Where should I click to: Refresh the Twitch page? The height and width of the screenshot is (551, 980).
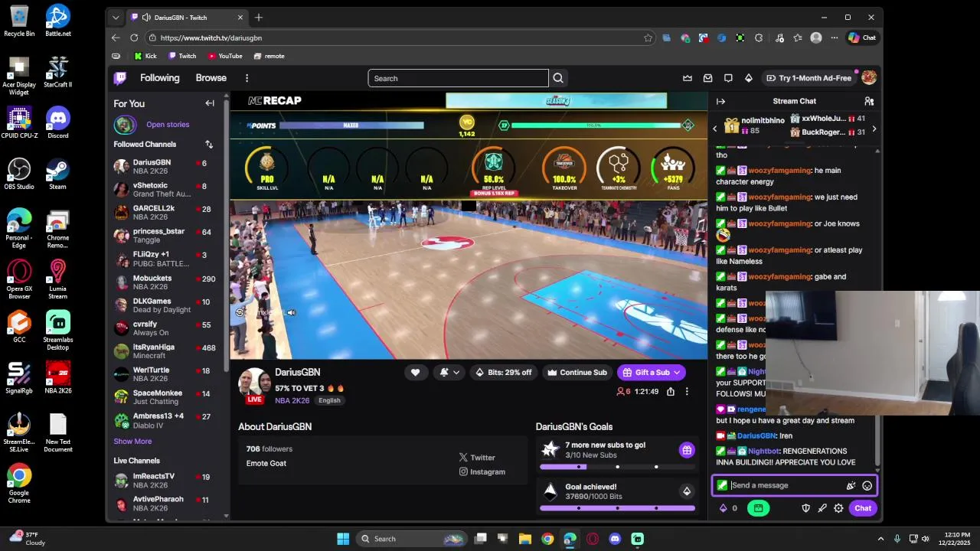pos(134,37)
